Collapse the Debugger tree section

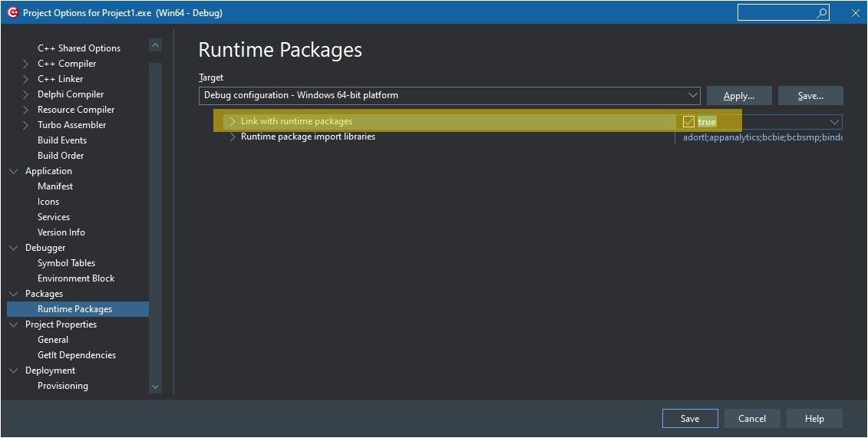pos(14,248)
